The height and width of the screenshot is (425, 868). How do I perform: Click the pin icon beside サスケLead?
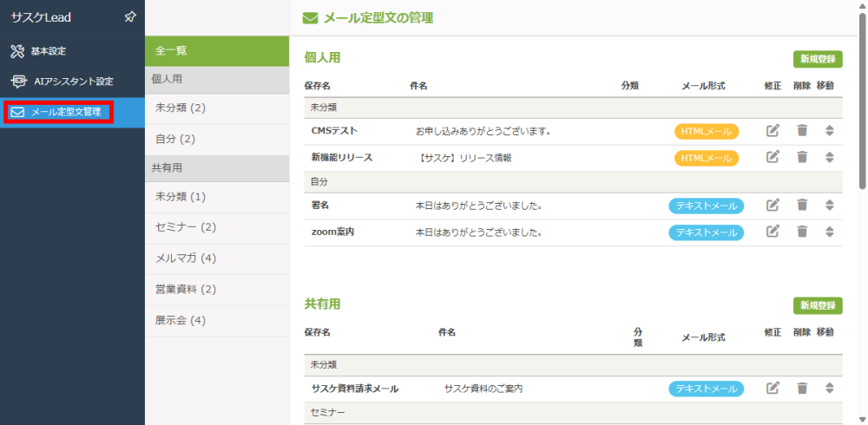[129, 16]
